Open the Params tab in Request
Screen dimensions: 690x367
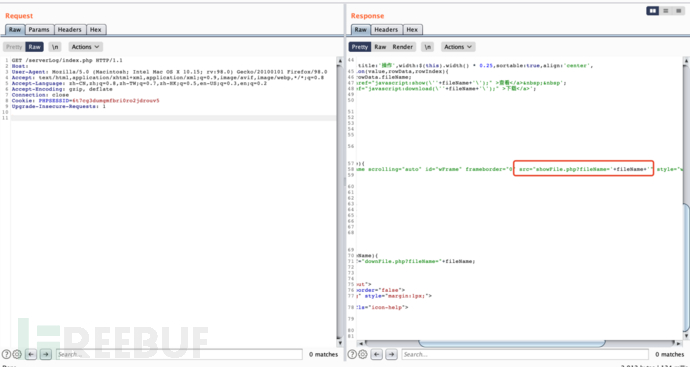[39, 29]
